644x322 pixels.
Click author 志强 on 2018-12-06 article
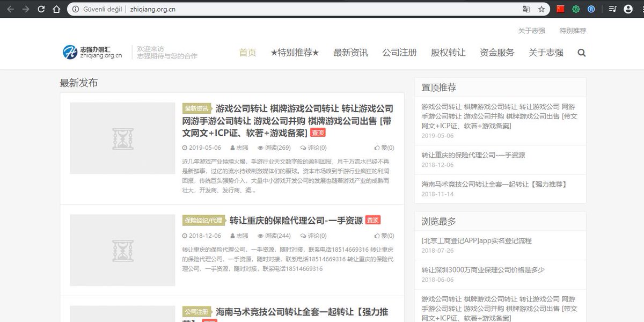239,236
